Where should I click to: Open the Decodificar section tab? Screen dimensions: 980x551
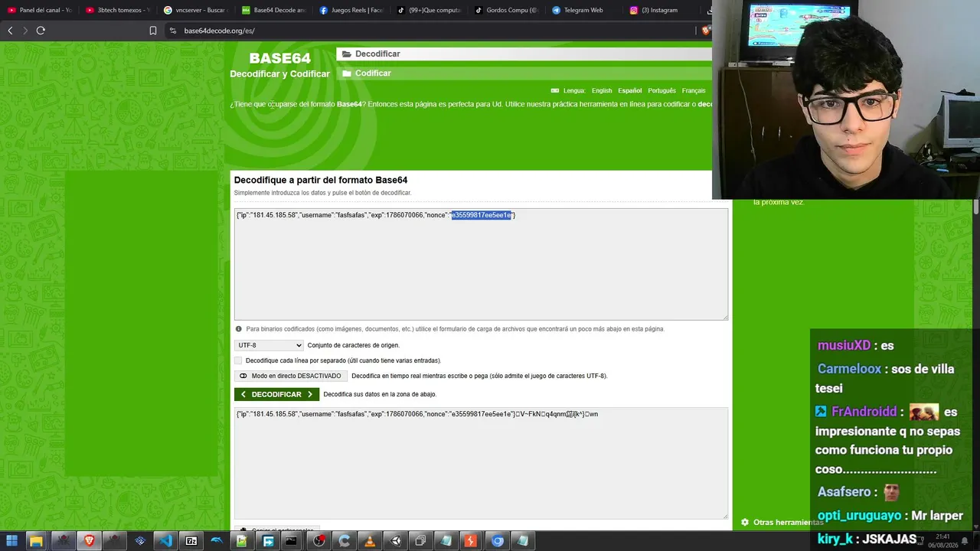click(x=524, y=54)
